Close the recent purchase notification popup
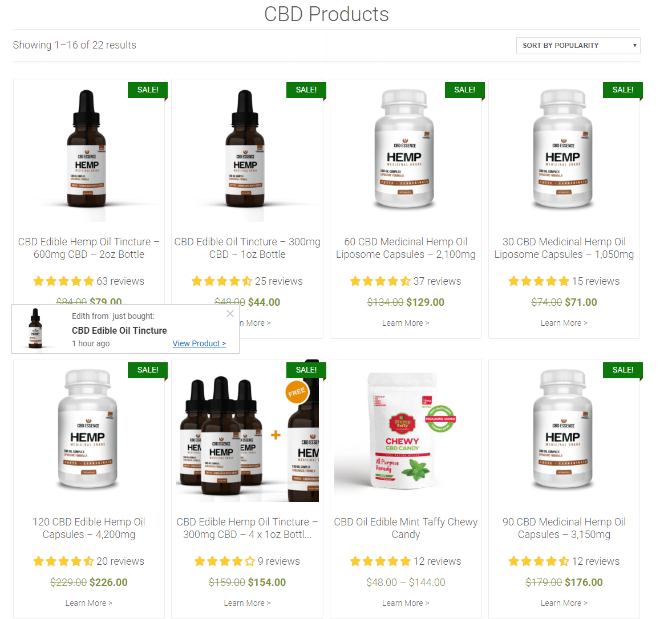 pyautogui.click(x=230, y=314)
